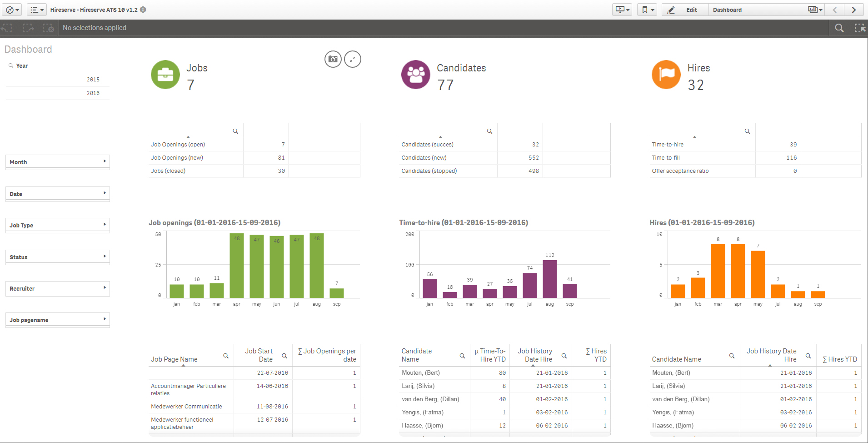Screen dimensions: 868x443
Task: Open the navigation compass dropdown
Action: [12, 9]
